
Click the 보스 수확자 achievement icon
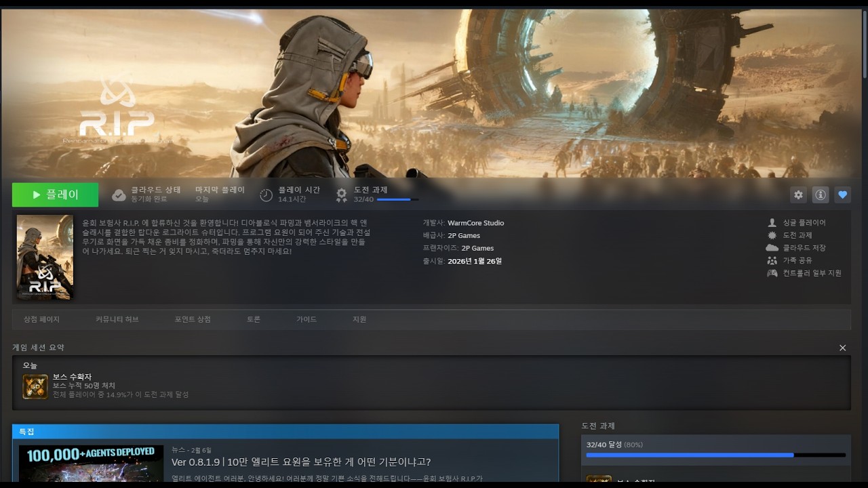35,386
